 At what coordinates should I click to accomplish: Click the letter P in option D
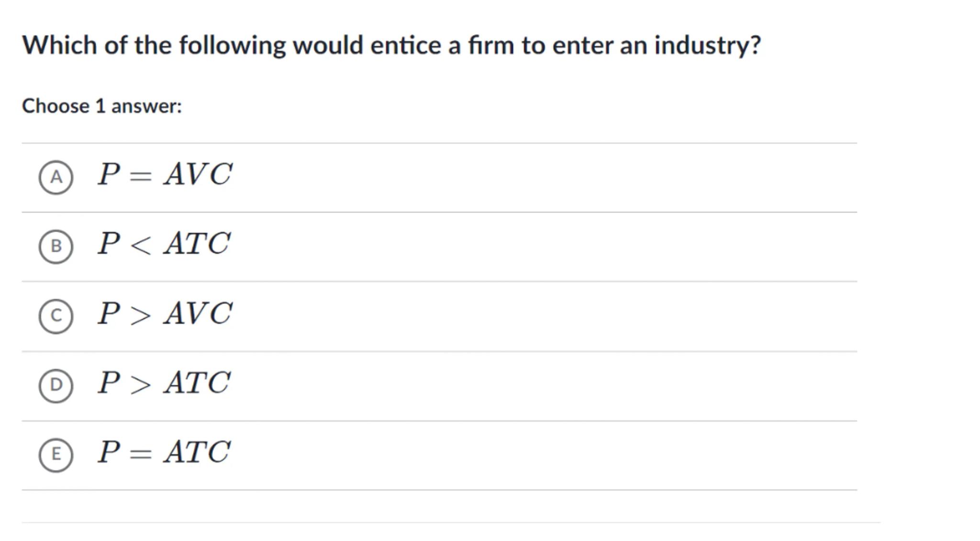coord(109,383)
